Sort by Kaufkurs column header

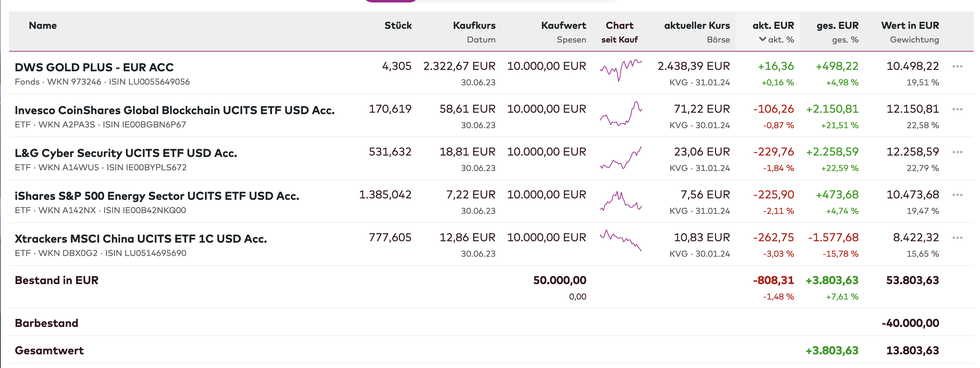[474, 26]
